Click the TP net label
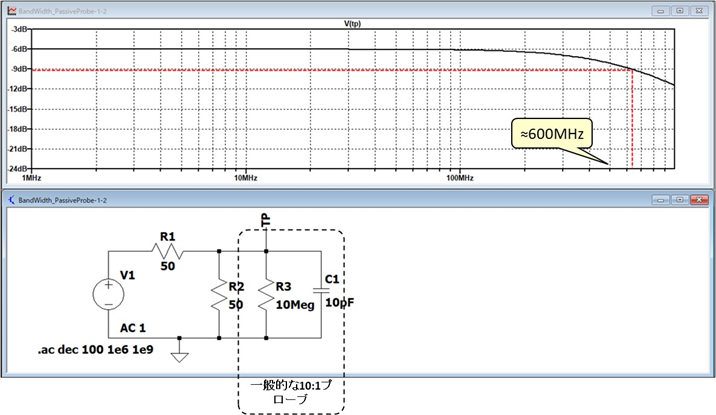Image resolution: width=716 pixels, height=415 pixels. click(264, 218)
